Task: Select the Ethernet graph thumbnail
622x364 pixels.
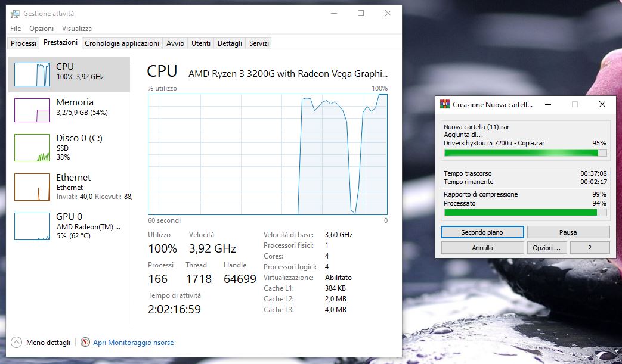Action: pos(32,187)
